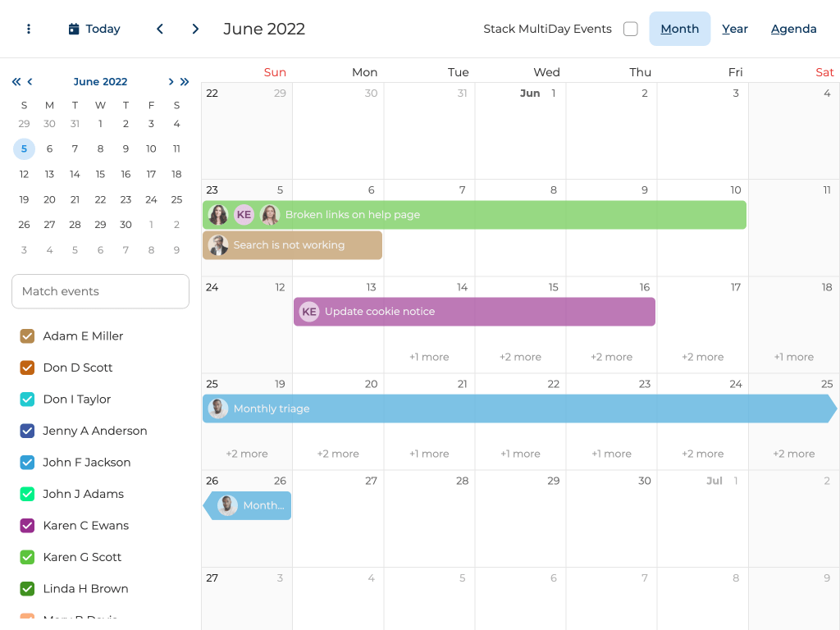Switch to Agenda view
840x630 pixels.
click(793, 29)
